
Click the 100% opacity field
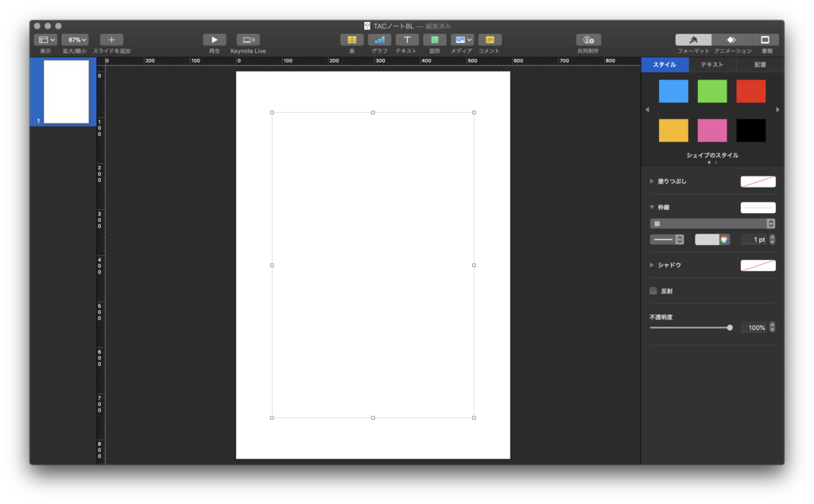754,328
